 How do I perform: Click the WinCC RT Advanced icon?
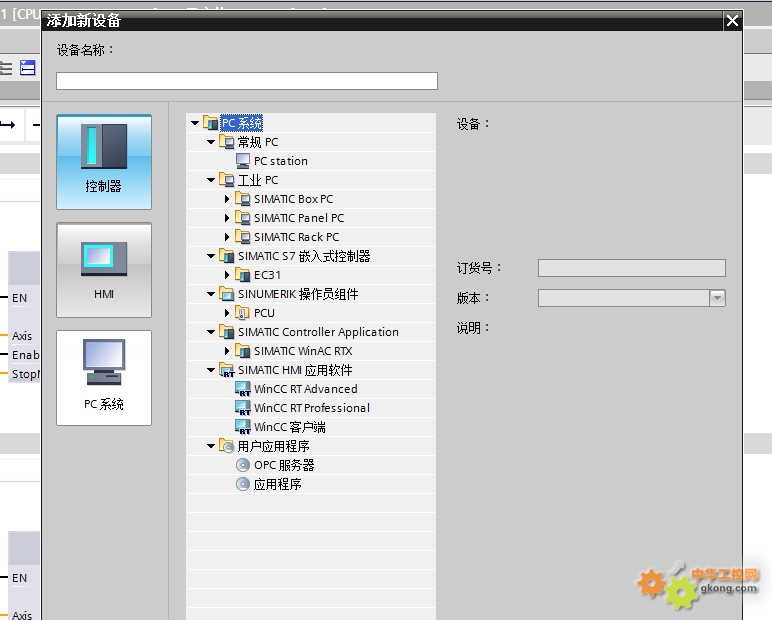point(243,389)
